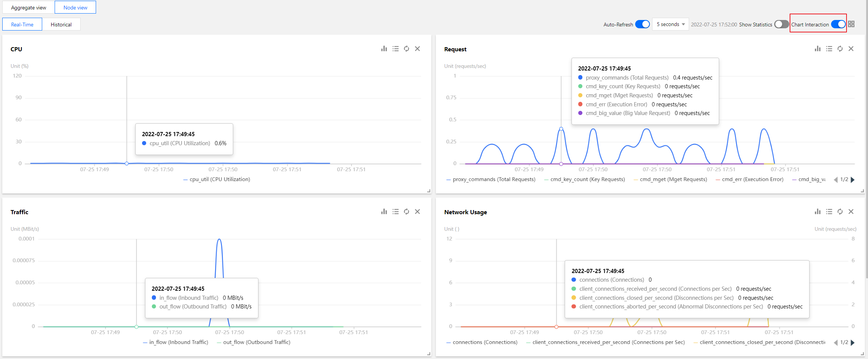Open the list view icon on Traffic chart
This screenshot has width=868, height=359.
point(396,212)
